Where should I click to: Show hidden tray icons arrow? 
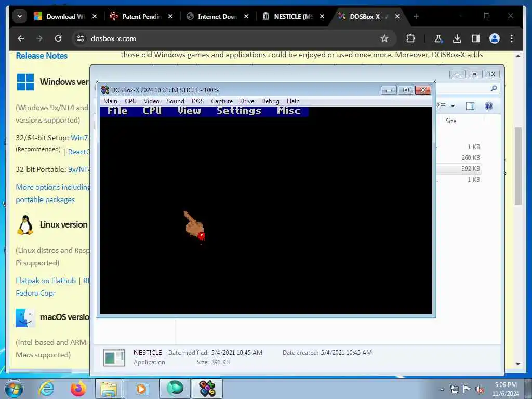coord(442,390)
